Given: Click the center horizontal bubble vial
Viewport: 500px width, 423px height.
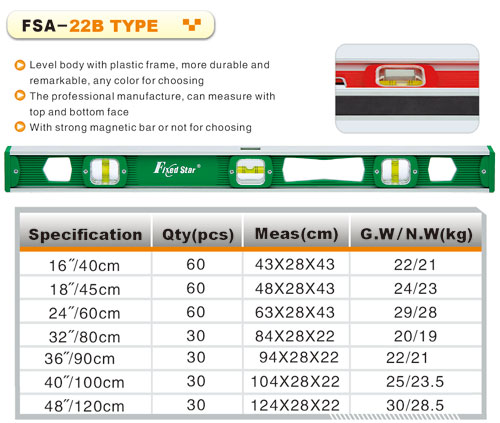Looking at the screenshot, I should [x=250, y=171].
